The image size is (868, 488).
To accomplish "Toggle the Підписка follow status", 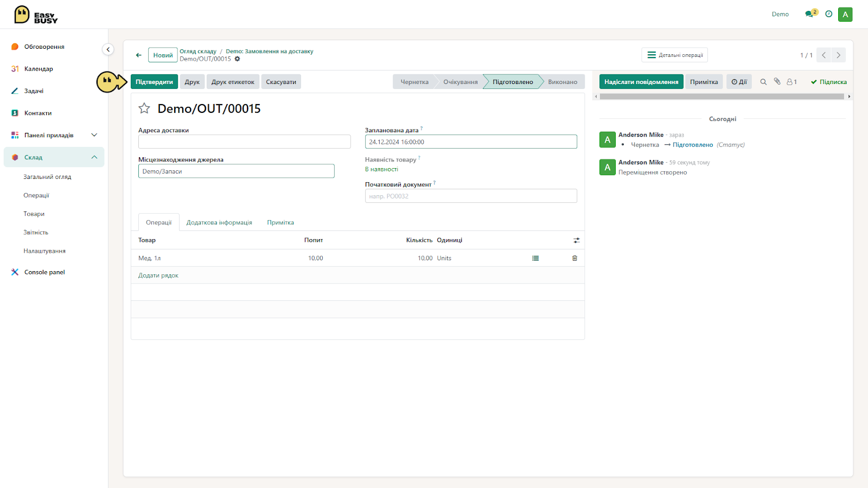I will [x=828, y=82].
